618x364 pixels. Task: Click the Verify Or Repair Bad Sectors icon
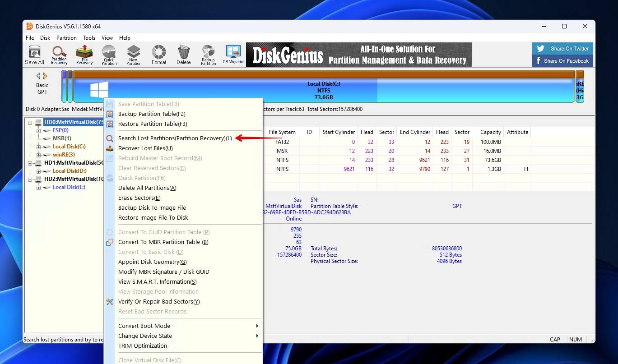pos(110,302)
